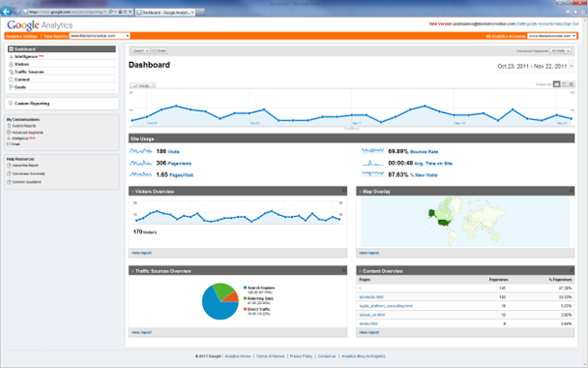Screen dimensions: 588x368
Task: Click the Email button in toolbar
Action: (160, 51)
